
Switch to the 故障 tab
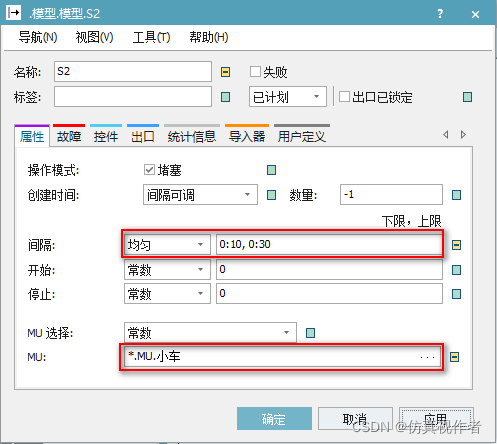(x=69, y=136)
